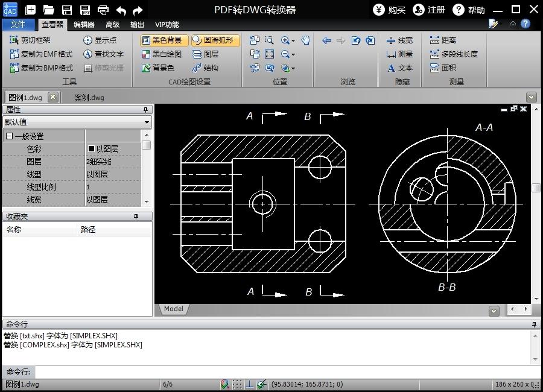This screenshot has width=543, height=392.
Task: Open the document tabs list dropdown
Action: click(531, 97)
